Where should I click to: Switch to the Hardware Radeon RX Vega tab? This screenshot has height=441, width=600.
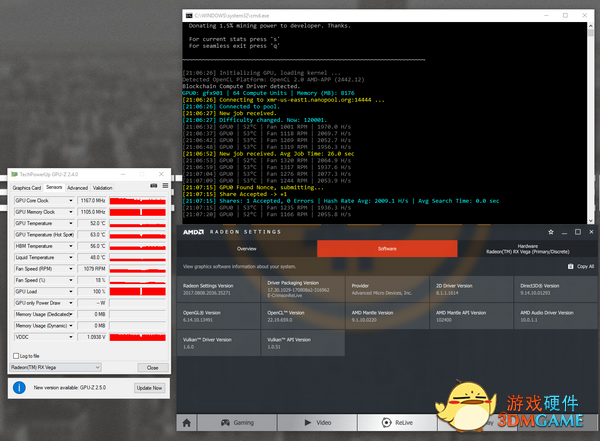tap(528, 249)
